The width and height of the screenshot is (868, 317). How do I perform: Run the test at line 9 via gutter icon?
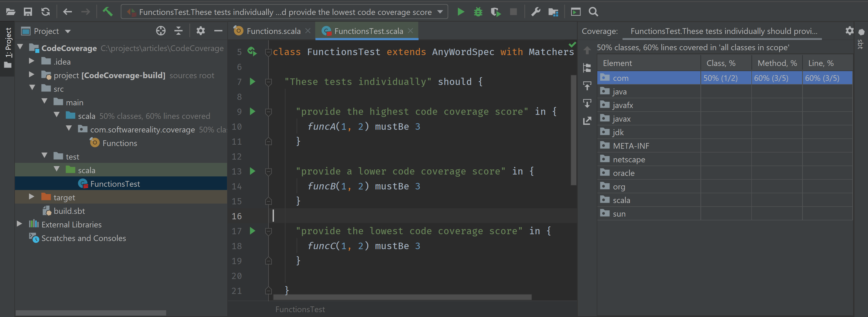click(x=252, y=111)
